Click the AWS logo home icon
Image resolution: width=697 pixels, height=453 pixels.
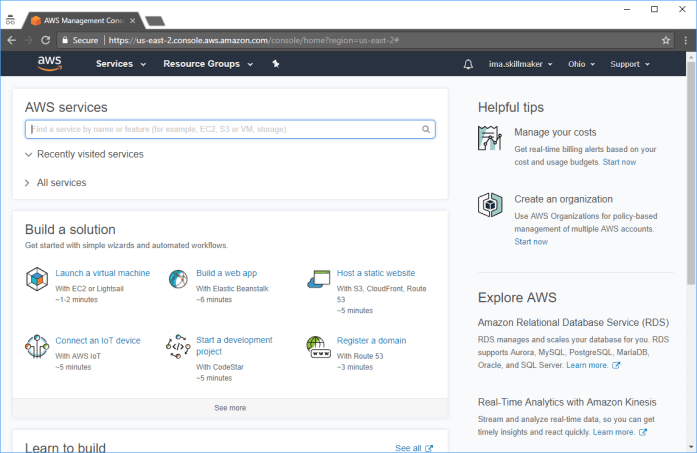49,64
